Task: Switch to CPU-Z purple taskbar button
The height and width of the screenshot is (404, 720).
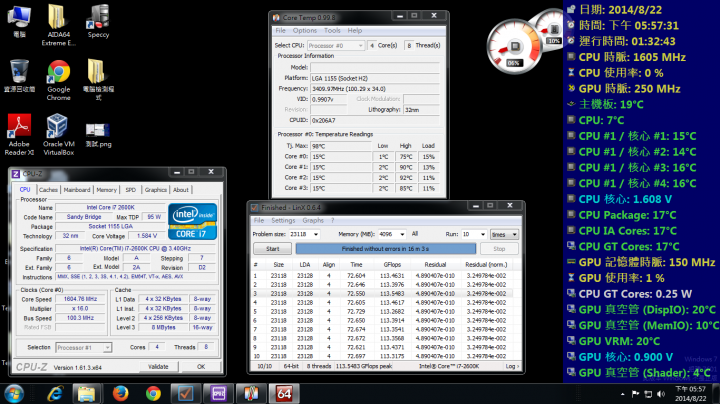Action: click(x=218, y=394)
